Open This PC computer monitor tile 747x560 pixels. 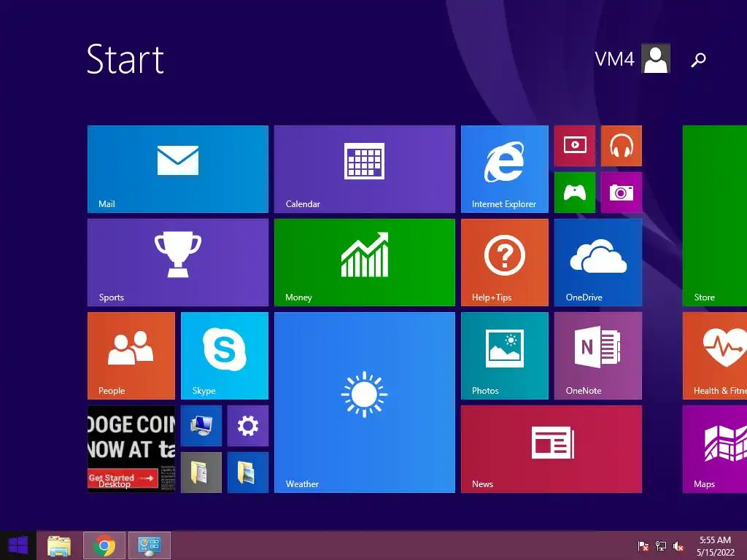click(x=201, y=426)
